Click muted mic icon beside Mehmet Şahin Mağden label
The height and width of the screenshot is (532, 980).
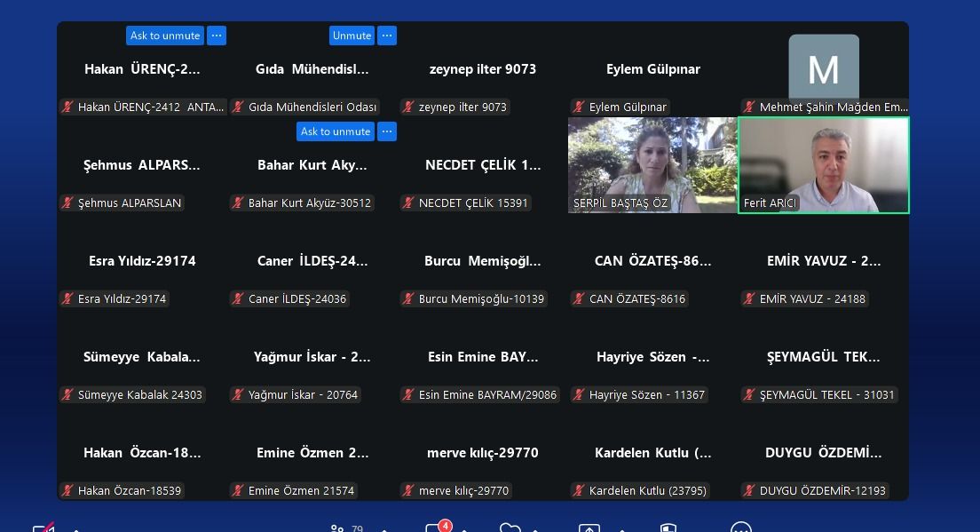749,107
